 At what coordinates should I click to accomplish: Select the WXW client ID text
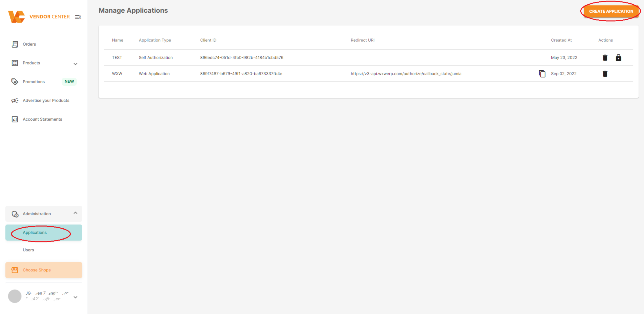(241, 74)
